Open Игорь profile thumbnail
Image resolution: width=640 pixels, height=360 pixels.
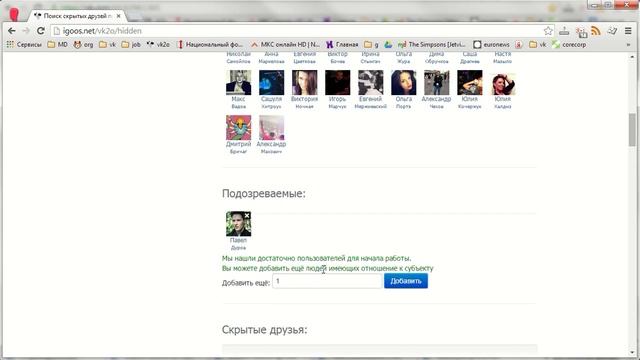[338, 82]
